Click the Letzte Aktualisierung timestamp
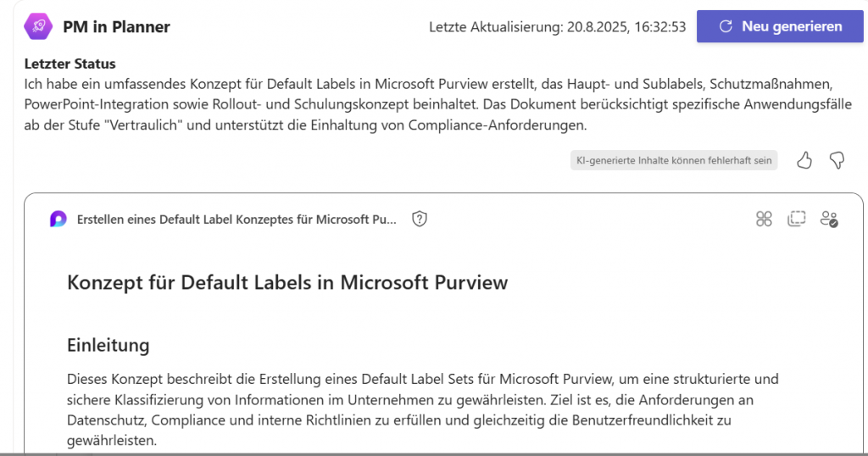 click(557, 27)
